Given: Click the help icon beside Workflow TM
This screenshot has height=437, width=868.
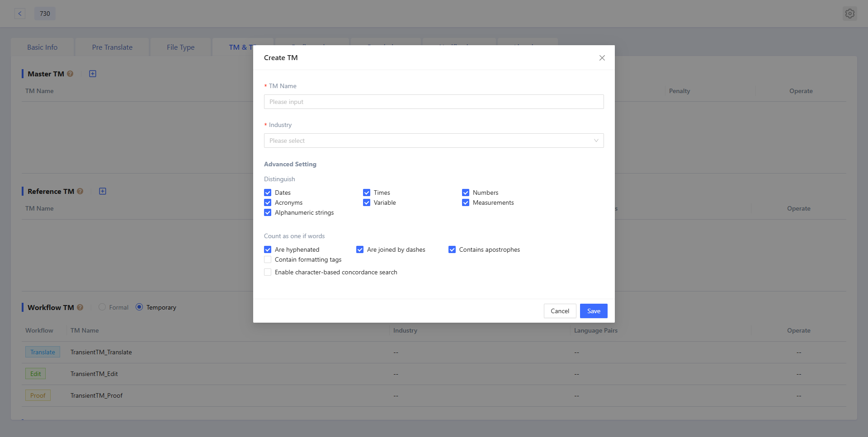Looking at the screenshot, I should [x=80, y=307].
